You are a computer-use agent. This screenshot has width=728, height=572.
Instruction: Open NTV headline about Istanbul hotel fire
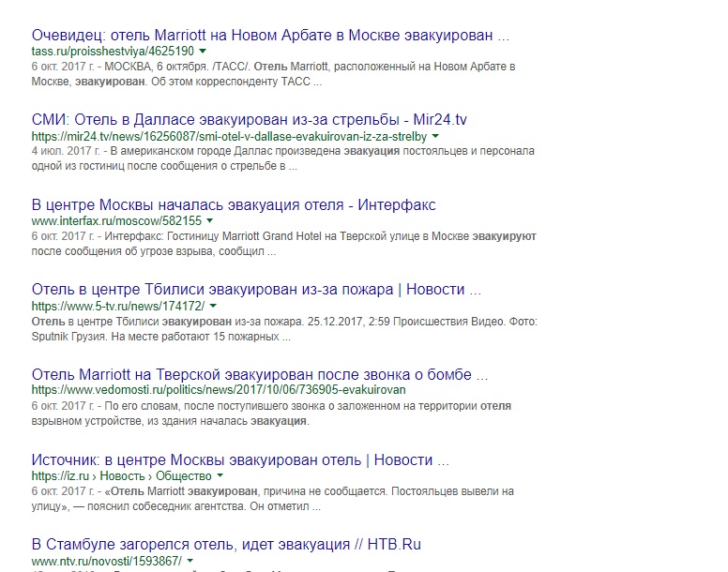(226, 544)
